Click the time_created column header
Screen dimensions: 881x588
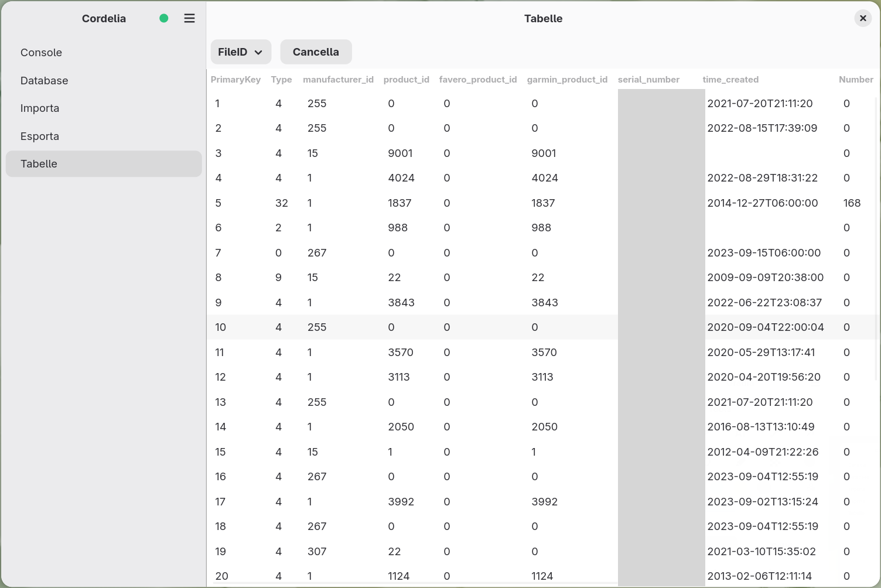(x=730, y=80)
